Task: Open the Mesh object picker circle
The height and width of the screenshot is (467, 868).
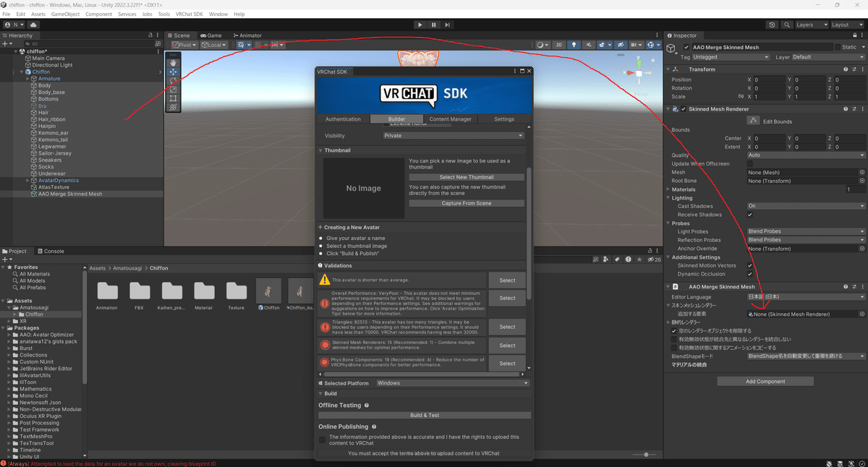Action: click(861, 172)
